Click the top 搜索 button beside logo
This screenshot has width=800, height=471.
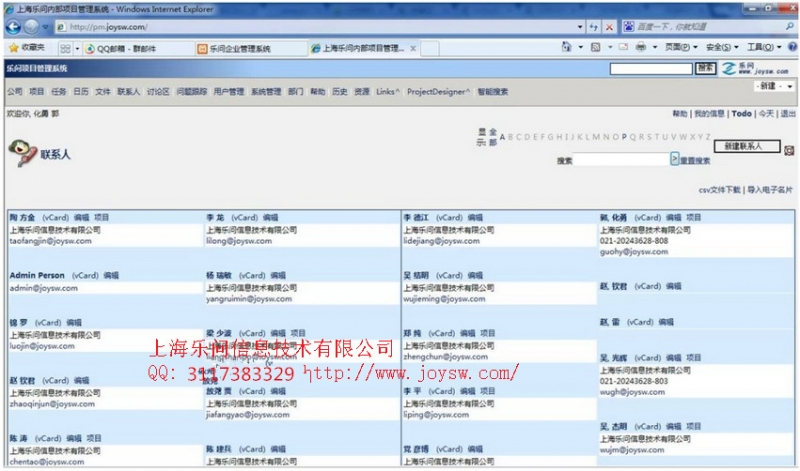tap(706, 67)
